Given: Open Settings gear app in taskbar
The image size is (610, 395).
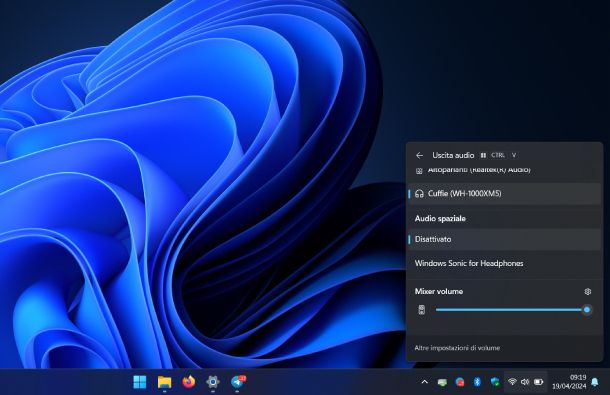Looking at the screenshot, I should point(213,382).
